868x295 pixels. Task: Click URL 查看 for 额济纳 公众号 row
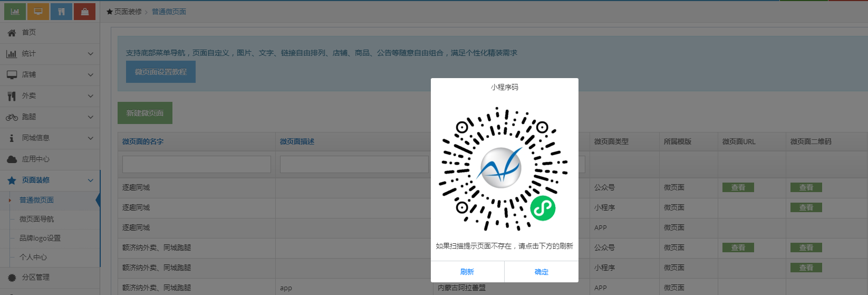738,248
